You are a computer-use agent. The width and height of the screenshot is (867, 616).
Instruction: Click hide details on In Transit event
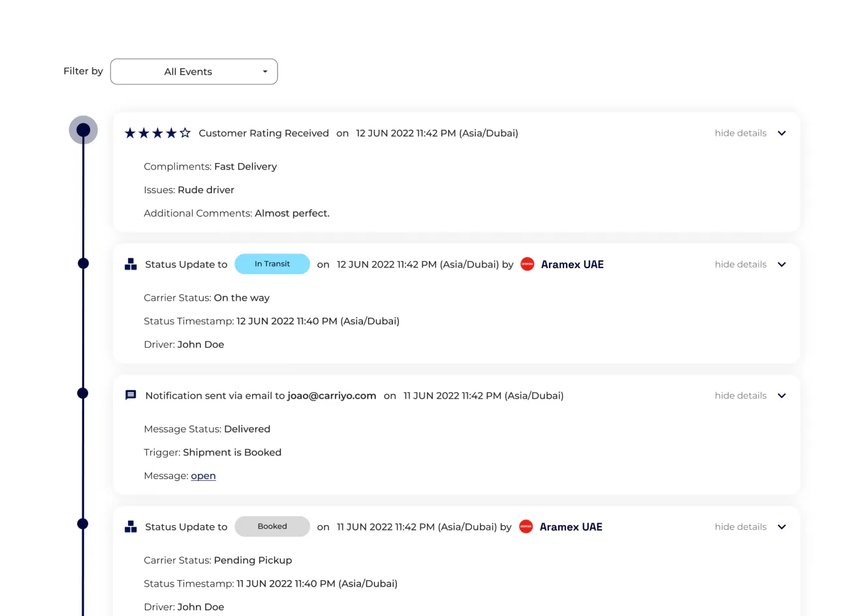click(x=740, y=264)
